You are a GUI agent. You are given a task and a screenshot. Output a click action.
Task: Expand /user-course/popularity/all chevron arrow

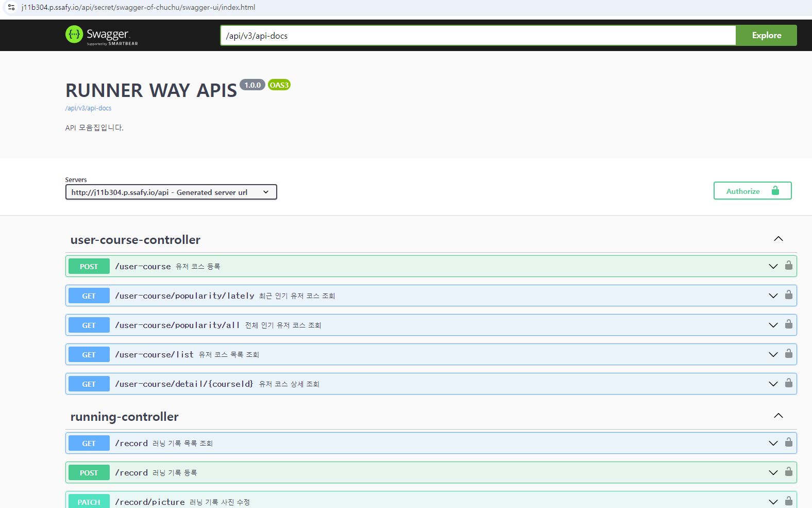point(773,325)
